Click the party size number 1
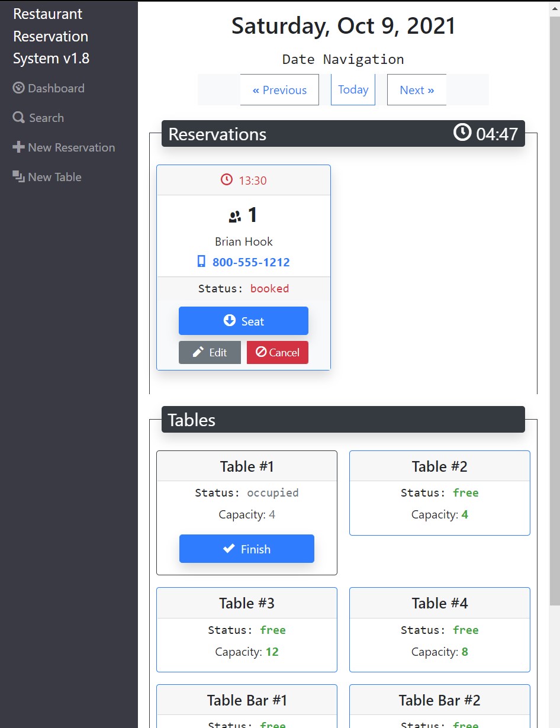This screenshot has width=560, height=728. click(x=253, y=215)
